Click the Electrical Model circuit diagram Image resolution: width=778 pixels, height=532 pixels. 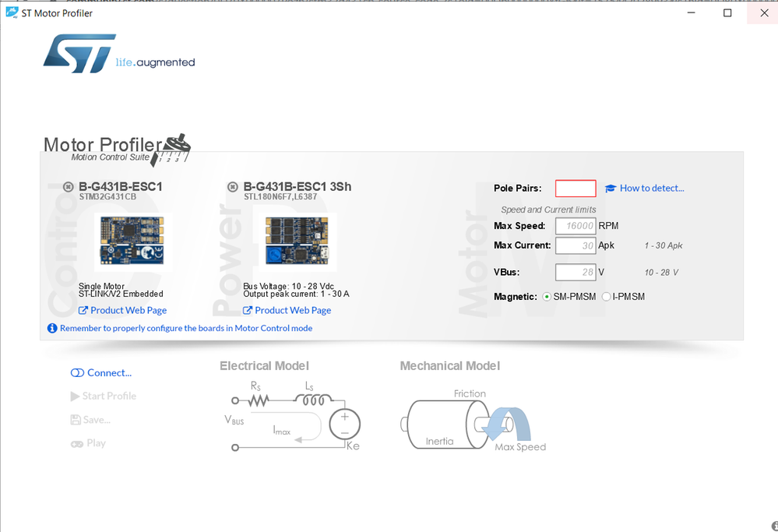[293, 416]
